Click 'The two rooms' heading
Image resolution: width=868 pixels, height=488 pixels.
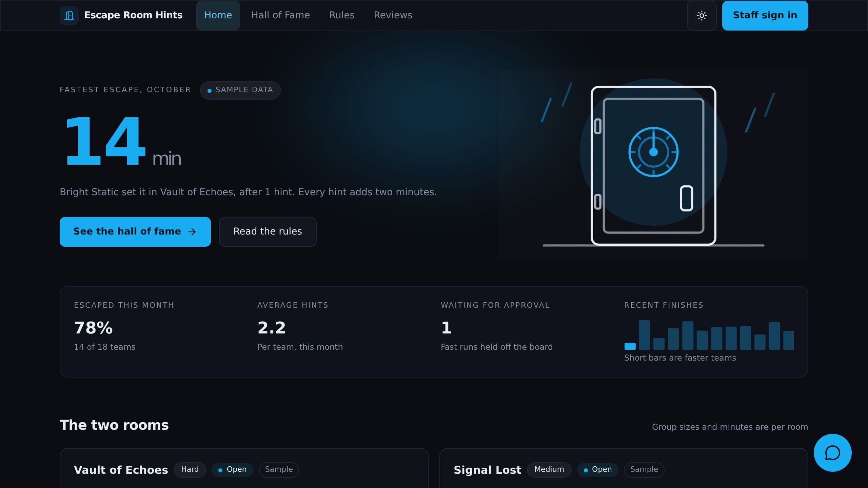114,425
